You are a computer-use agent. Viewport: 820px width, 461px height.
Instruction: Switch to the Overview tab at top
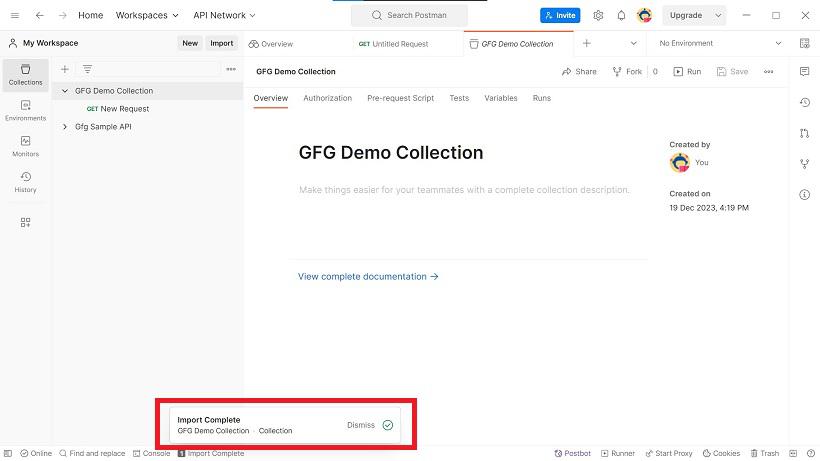[x=271, y=44]
